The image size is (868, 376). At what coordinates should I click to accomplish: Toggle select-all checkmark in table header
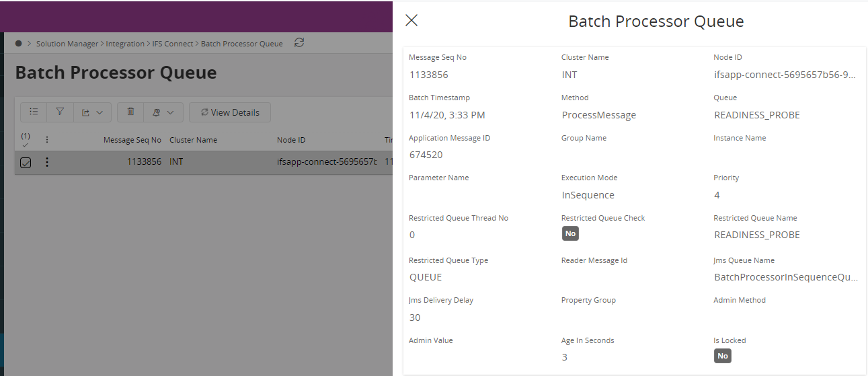click(x=25, y=140)
